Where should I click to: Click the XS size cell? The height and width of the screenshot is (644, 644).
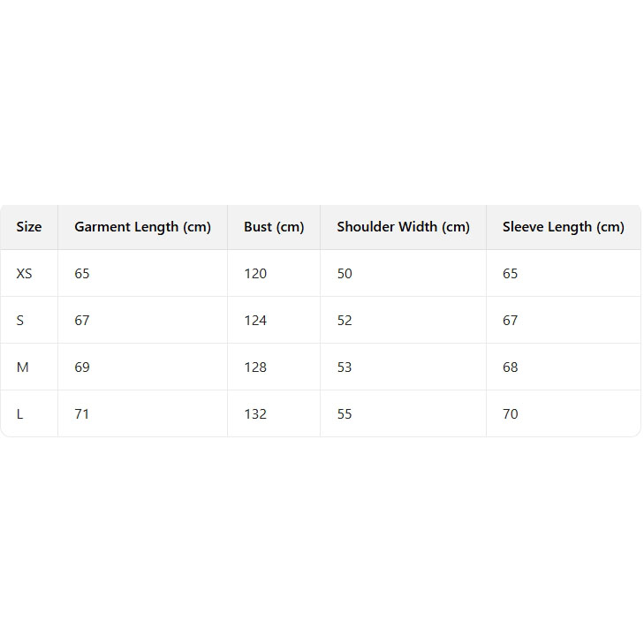(x=24, y=274)
